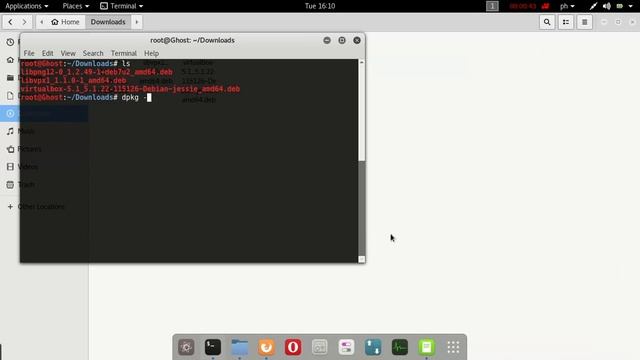Viewport: 640px width, 360px height.
Task: Click the terminal vertical scrollbar
Action: coord(362,161)
